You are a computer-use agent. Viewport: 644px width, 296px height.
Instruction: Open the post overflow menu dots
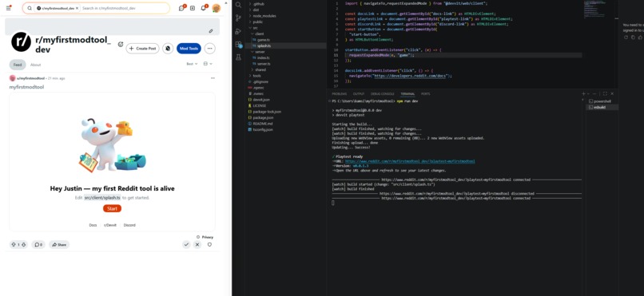[x=213, y=78]
